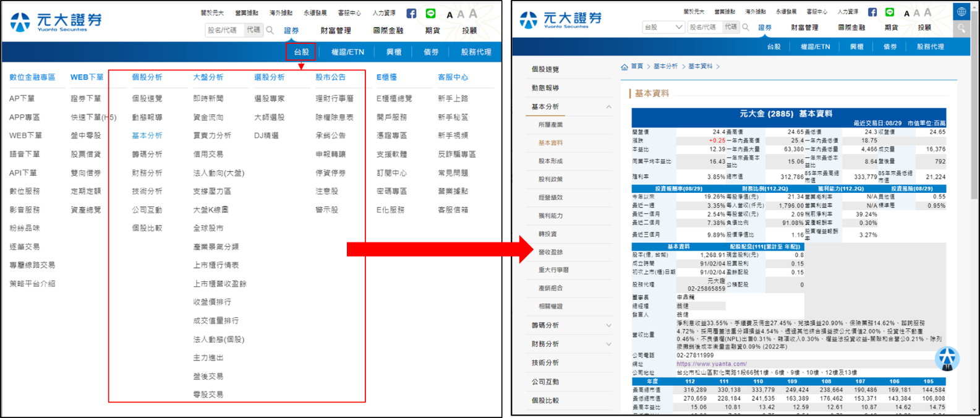Click the Yuanta Securities logo in left screenshot
The width and height of the screenshot is (980, 418).
tap(56, 22)
